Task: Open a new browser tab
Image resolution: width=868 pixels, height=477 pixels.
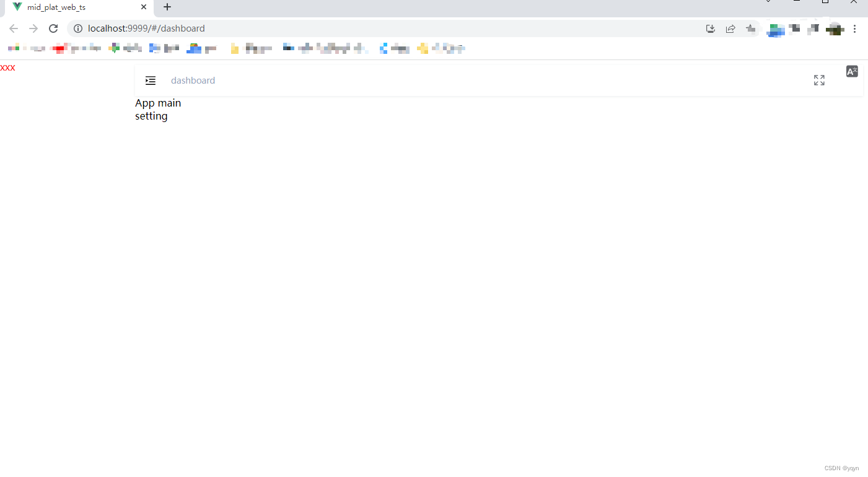Action: tap(167, 7)
